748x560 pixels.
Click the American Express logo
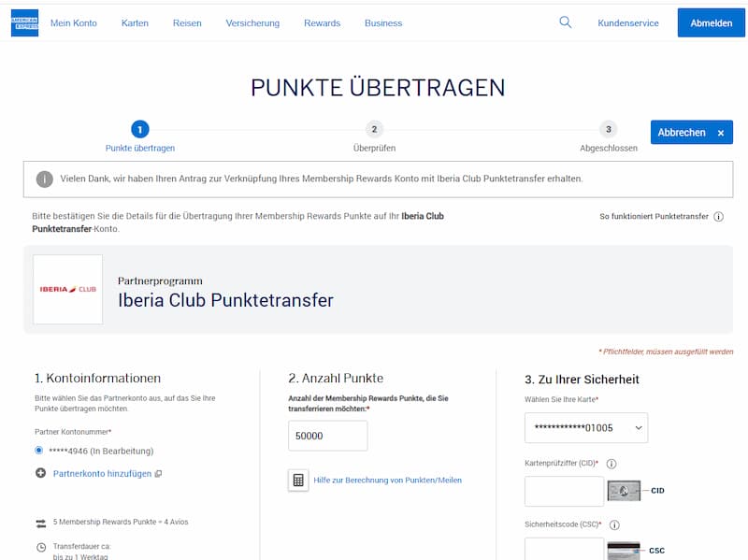(x=24, y=22)
